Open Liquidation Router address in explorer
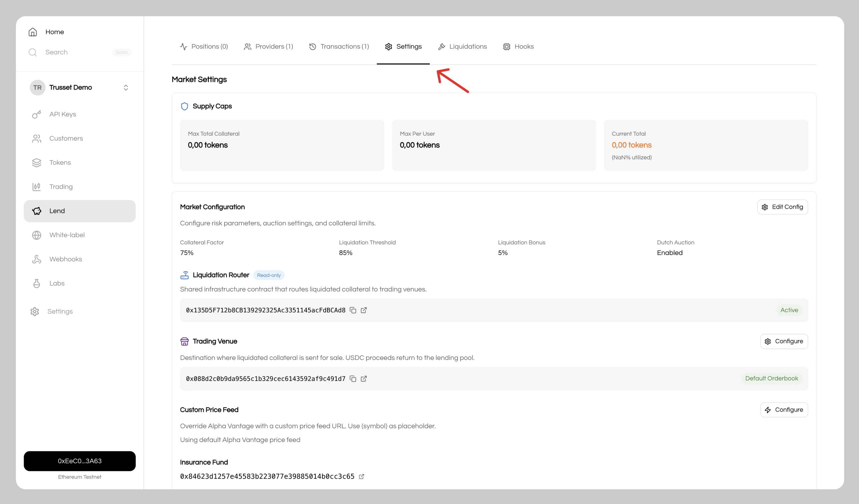The image size is (859, 504). 364,310
